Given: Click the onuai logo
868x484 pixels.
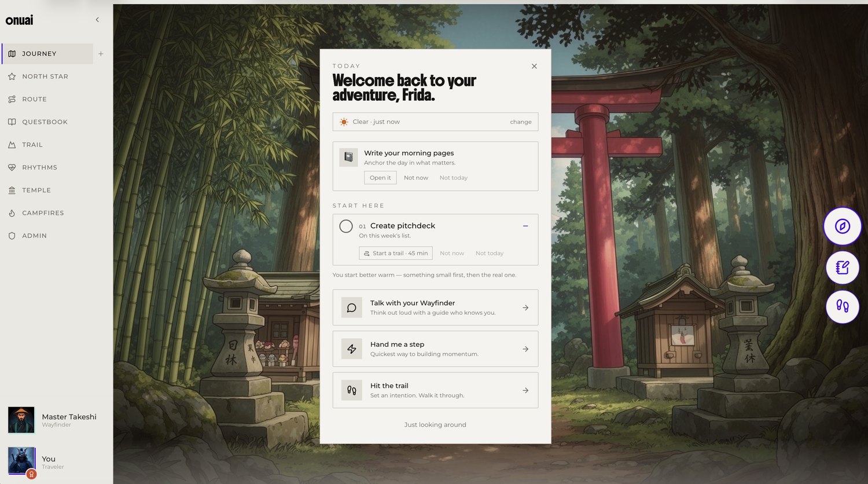Looking at the screenshot, I should coord(20,20).
